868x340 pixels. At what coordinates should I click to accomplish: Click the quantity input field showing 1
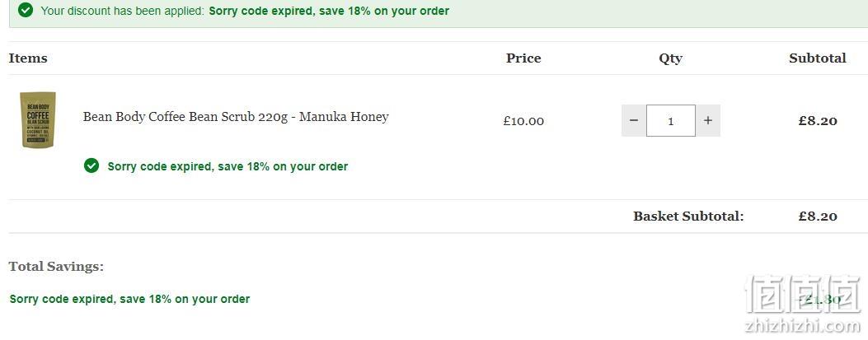[671, 120]
